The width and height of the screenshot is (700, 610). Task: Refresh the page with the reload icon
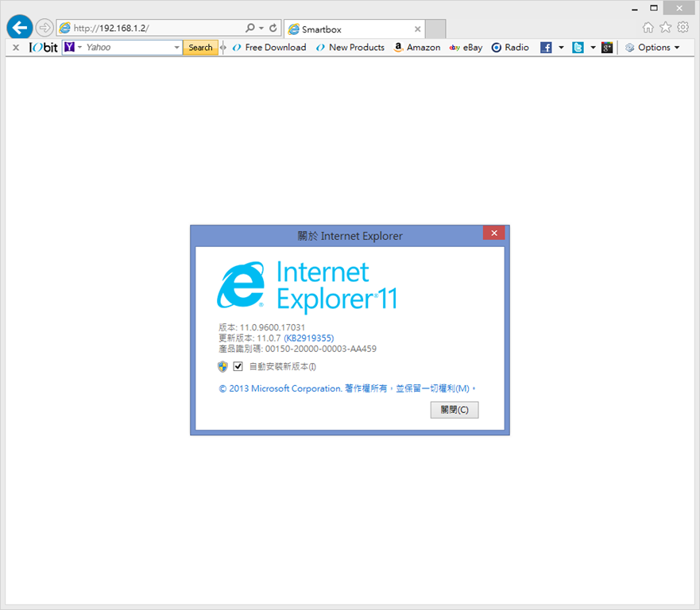tap(273, 28)
